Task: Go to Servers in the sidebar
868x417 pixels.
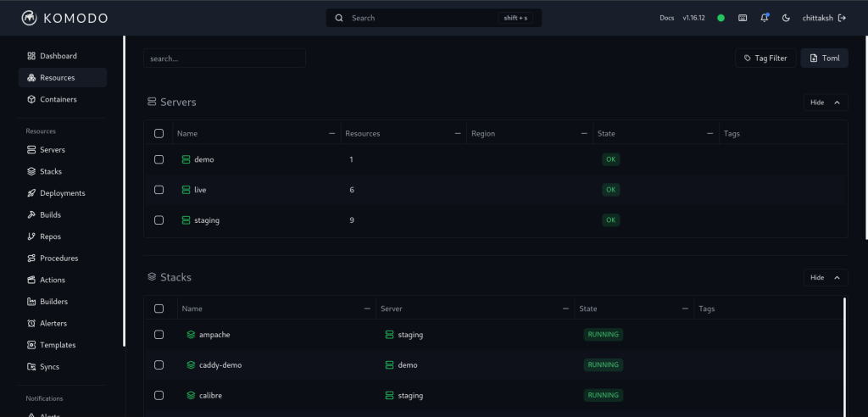Action: click(x=63, y=149)
